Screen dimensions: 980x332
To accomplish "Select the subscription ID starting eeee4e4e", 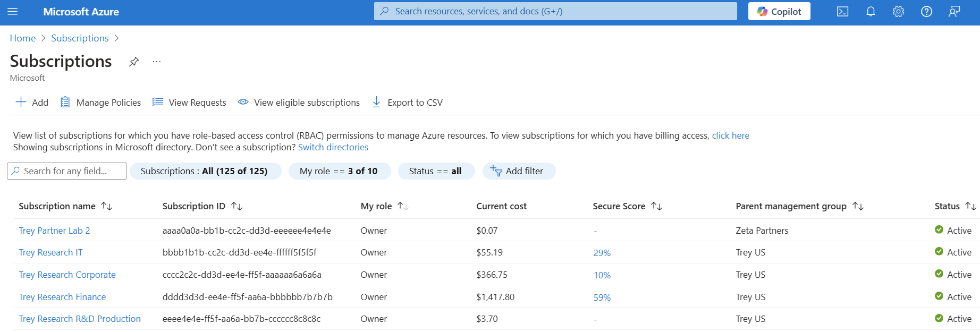I will click(242, 319).
